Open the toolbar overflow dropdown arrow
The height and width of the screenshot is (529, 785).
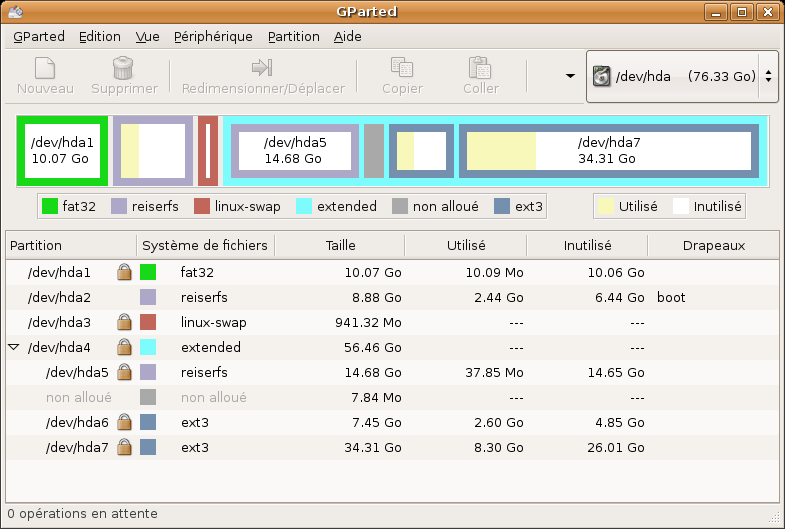[570, 76]
